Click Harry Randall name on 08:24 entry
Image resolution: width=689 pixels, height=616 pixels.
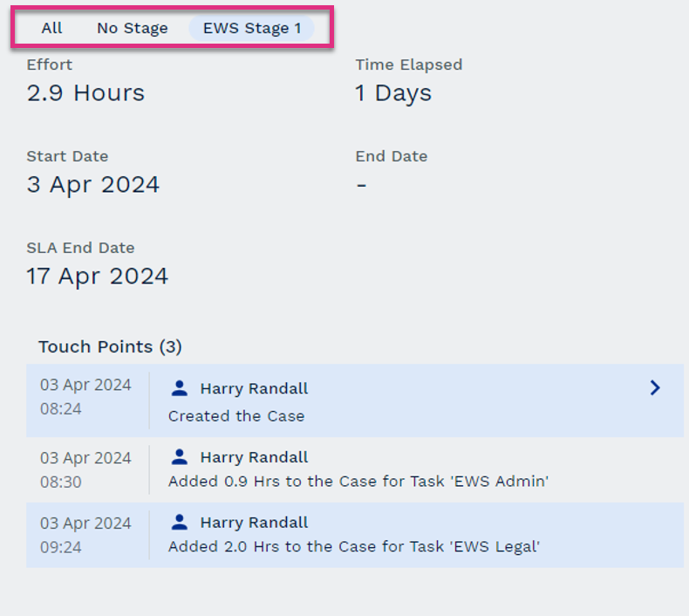point(254,388)
